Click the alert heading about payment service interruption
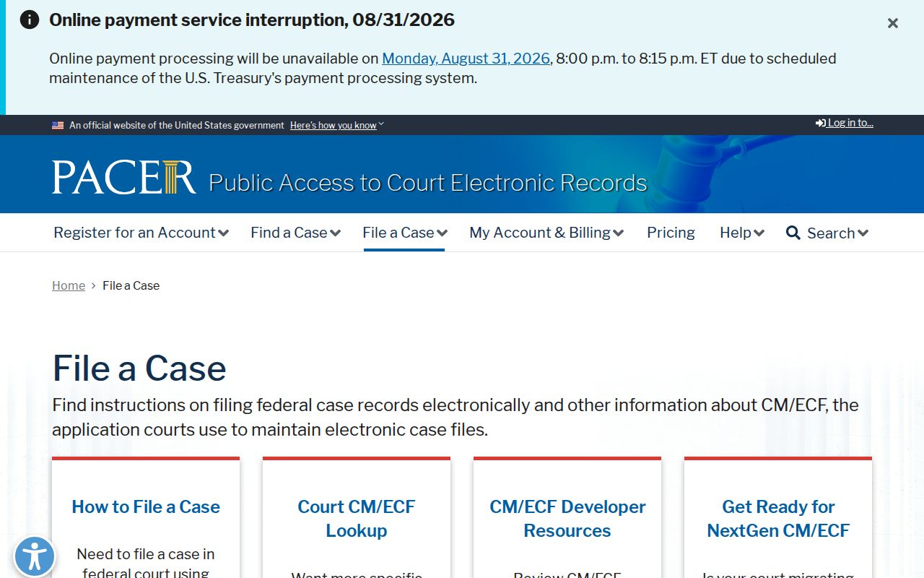This screenshot has width=924, height=578. click(x=252, y=20)
